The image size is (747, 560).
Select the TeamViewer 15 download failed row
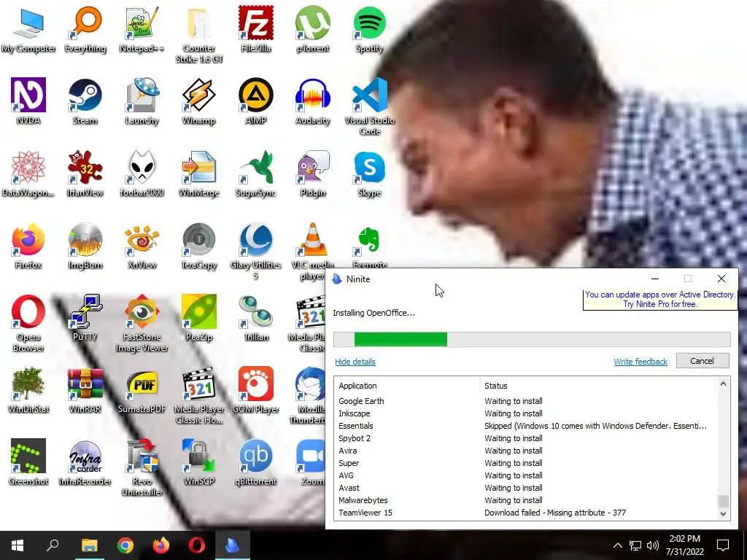(x=525, y=513)
